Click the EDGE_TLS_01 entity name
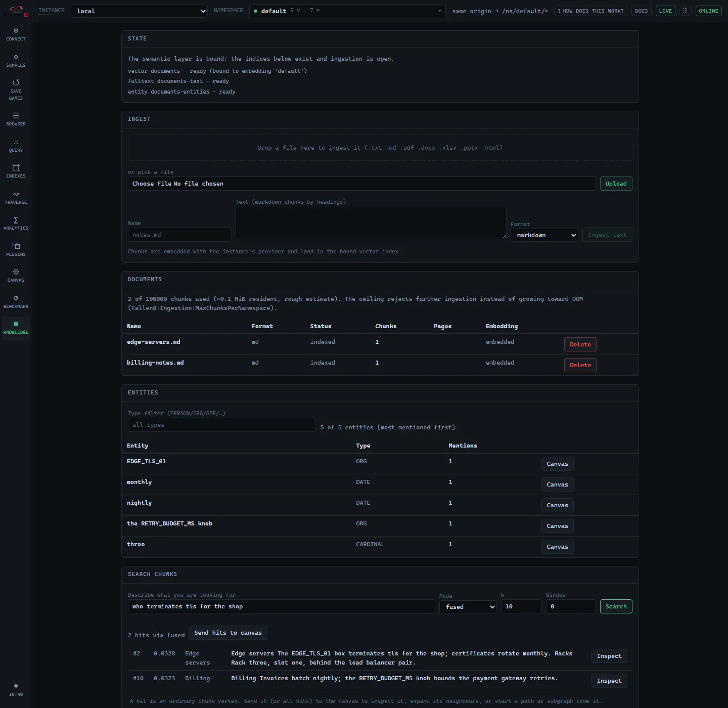 pyautogui.click(x=146, y=461)
